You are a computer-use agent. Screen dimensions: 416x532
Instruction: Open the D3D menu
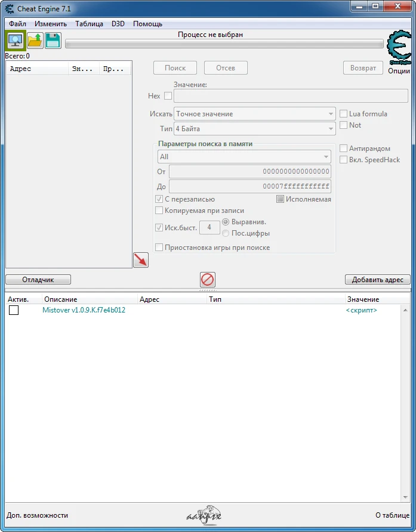coord(118,24)
